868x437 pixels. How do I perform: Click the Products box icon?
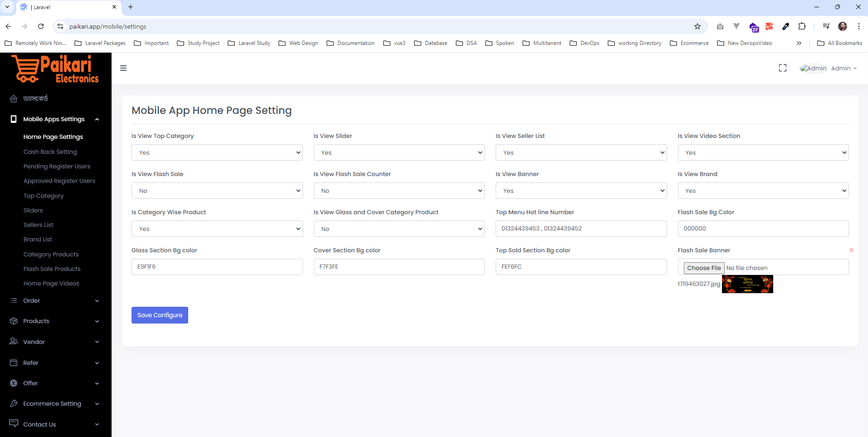pyautogui.click(x=14, y=321)
